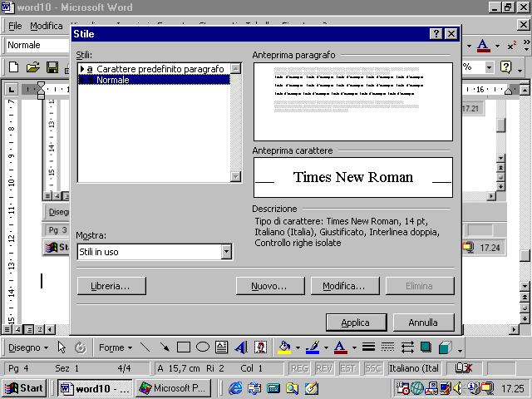Click the style box showing Normale
The height and width of the screenshot is (399, 532).
[x=37, y=46]
